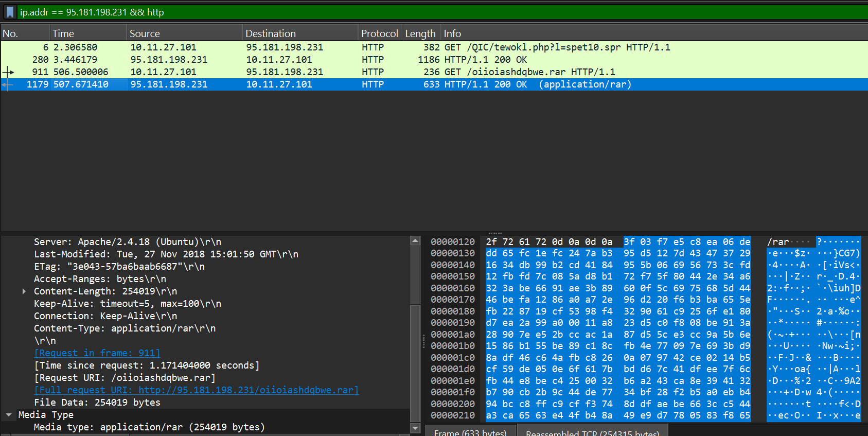
Task: Click the details pane scroll up arrow
Action: 416,240
